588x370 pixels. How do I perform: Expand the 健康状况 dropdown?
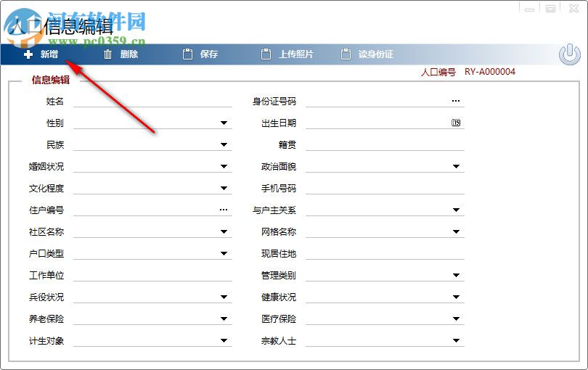tap(456, 297)
